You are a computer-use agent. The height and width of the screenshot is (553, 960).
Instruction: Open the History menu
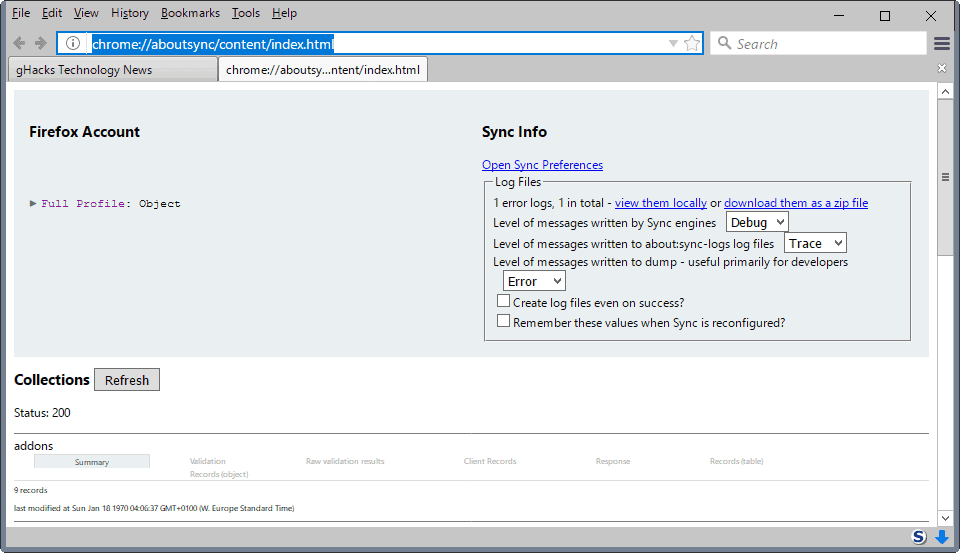pos(130,13)
